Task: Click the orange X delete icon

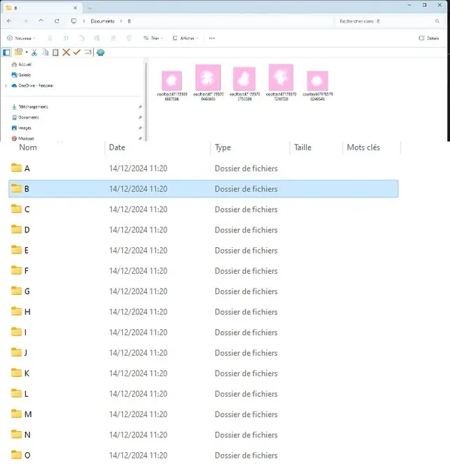Action: (66, 53)
